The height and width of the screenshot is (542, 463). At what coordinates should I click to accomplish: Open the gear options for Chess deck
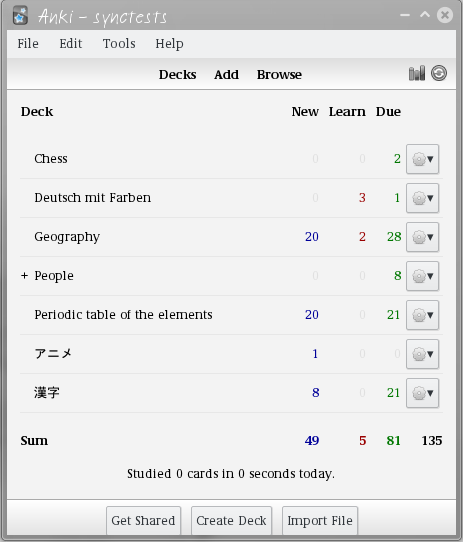click(x=423, y=159)
